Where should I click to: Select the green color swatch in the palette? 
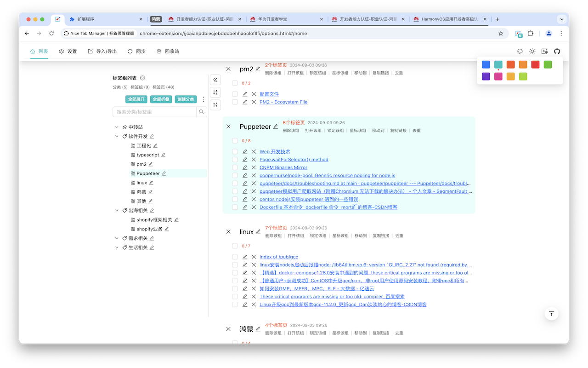547,64
